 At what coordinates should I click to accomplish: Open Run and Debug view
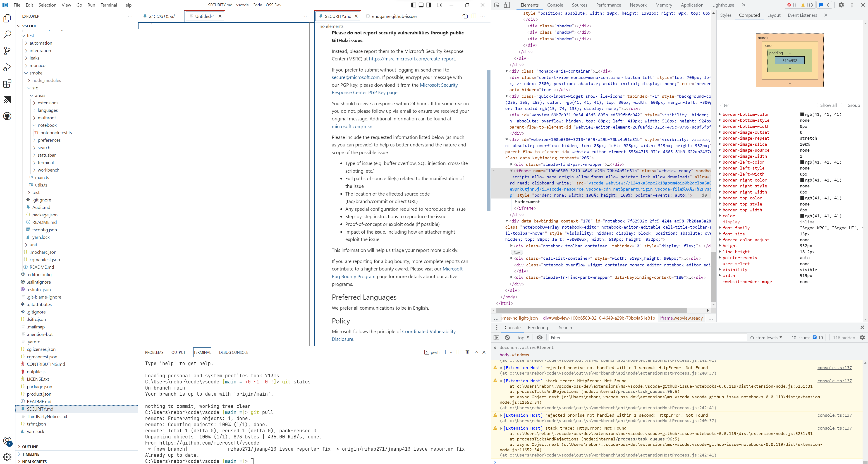(7, 67)
